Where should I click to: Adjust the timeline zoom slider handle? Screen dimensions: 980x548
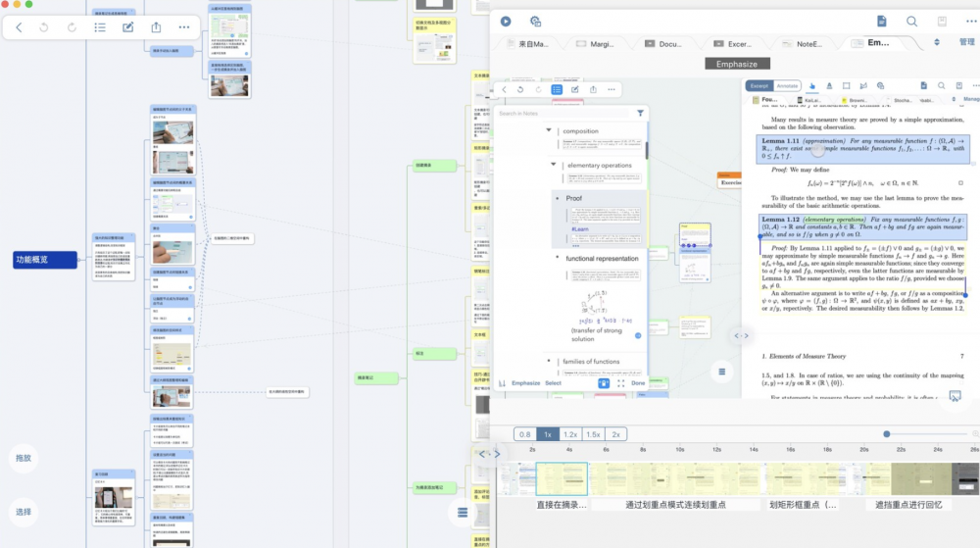(886, 433)
